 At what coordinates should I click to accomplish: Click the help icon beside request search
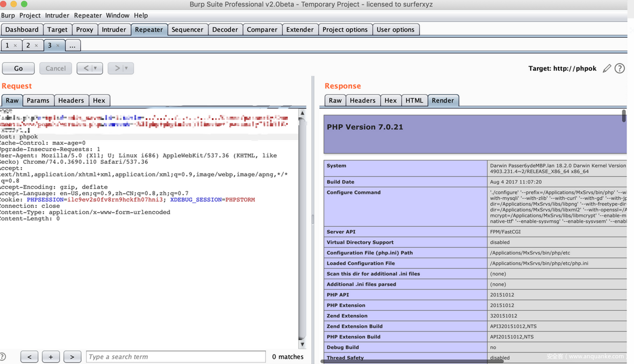pos(2,356)
